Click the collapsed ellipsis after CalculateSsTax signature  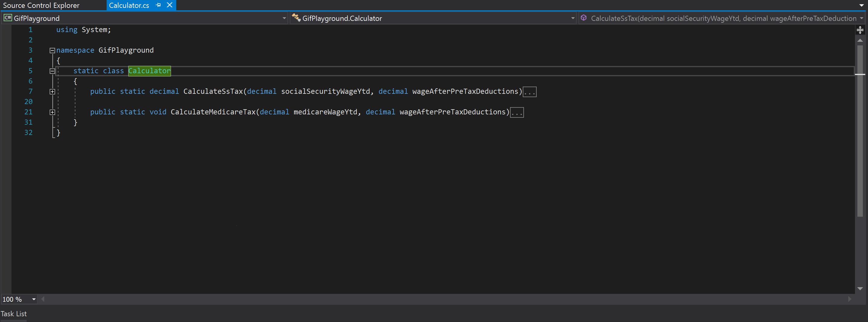coord(529,92)
